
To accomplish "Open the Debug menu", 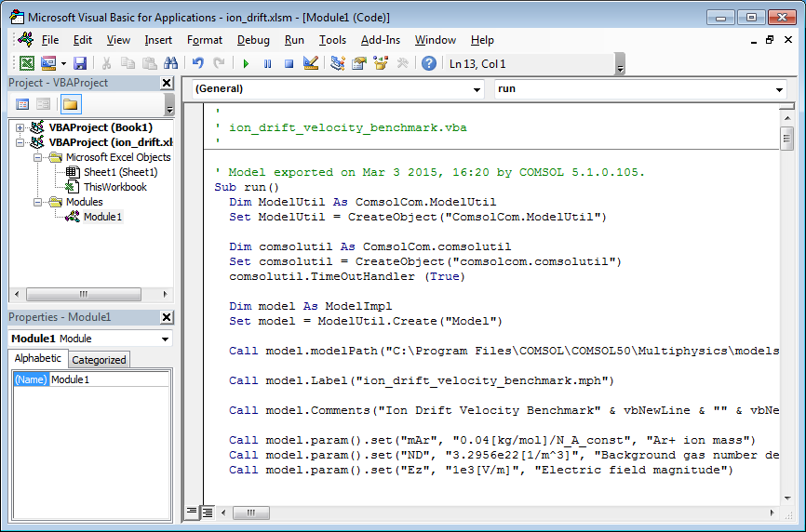I will click(x=253, y=40).
